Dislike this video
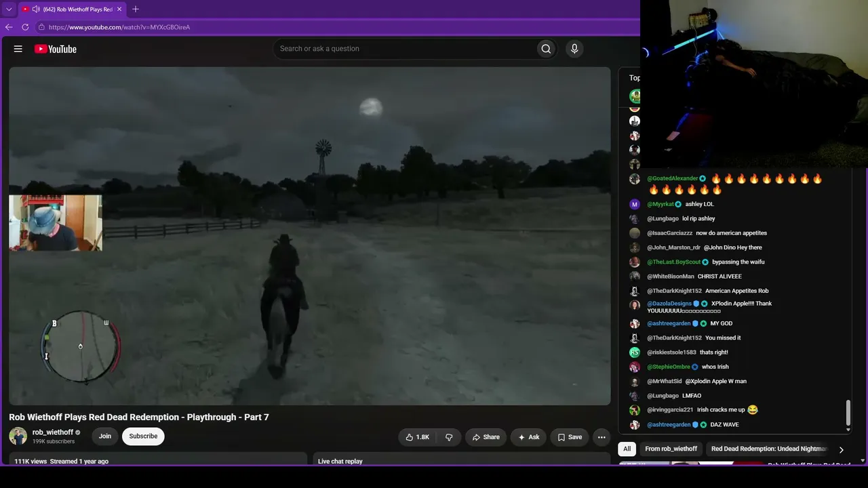The width and height of the screenshot is (868, 488). coord(449,437)
